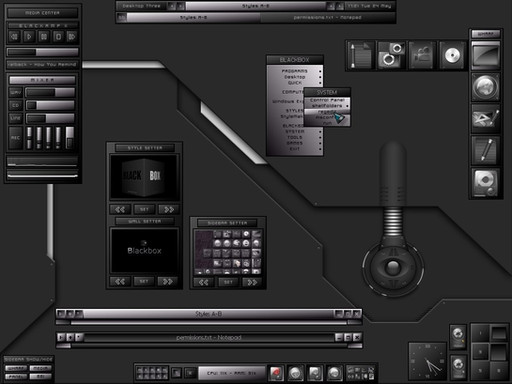Image resolution: width=512 pixels, height=384 pixels.
Task: Toggle the WAV channel button in mixer
Action: click(15, 92)
